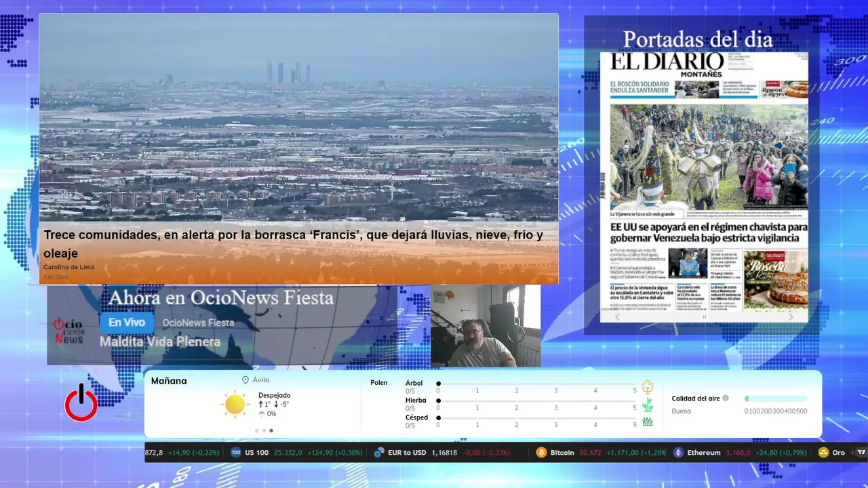Click the lawn pollen icon for Césped

click(x=648, y=422)
